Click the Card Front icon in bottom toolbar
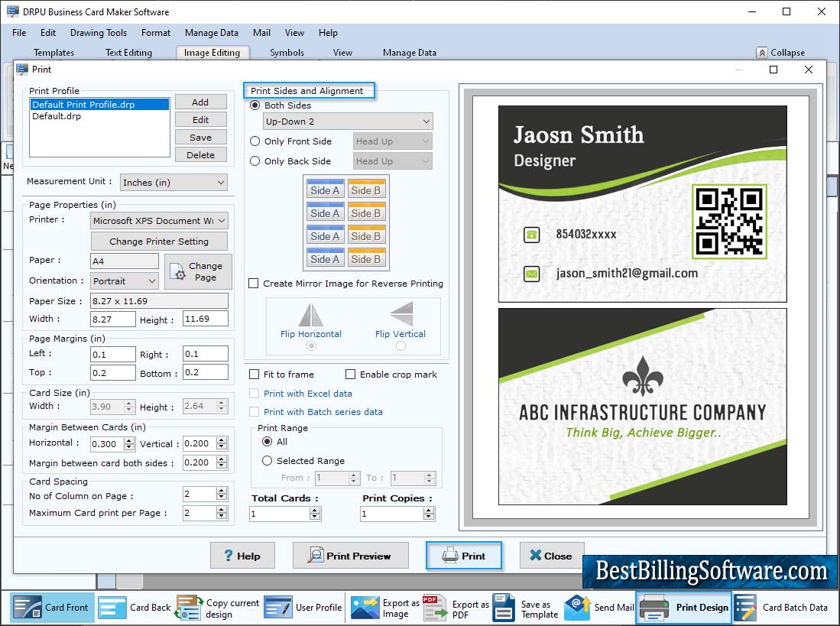 27,607
